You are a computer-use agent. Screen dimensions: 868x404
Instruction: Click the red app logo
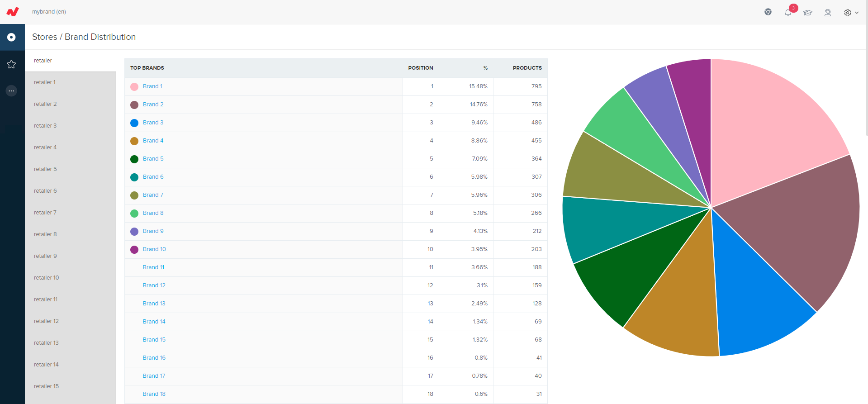pyautogui.click(x=13, y=12)
